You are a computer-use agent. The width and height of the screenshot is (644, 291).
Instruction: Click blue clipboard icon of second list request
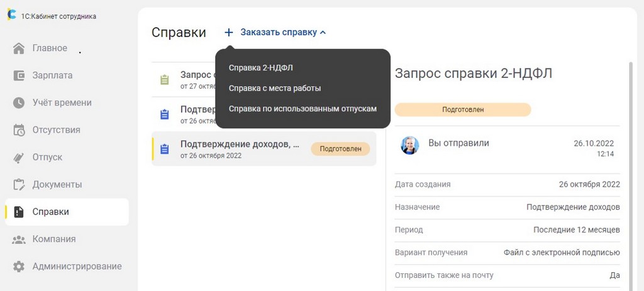click(164, 114)
